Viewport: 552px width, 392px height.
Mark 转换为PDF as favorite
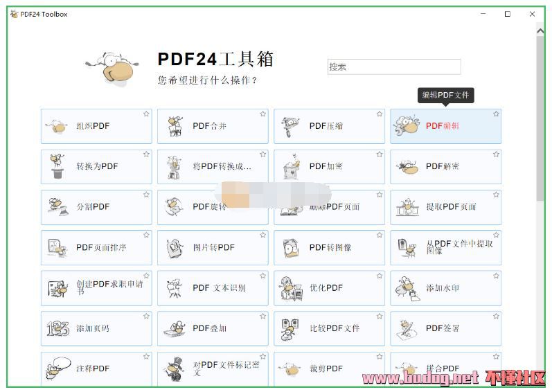click(146, 154)
